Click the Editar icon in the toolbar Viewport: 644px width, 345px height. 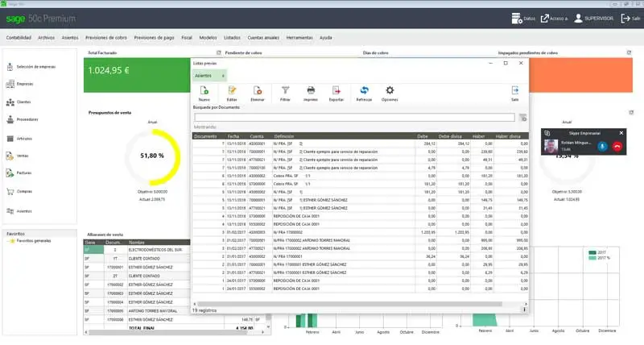point(232,90)
